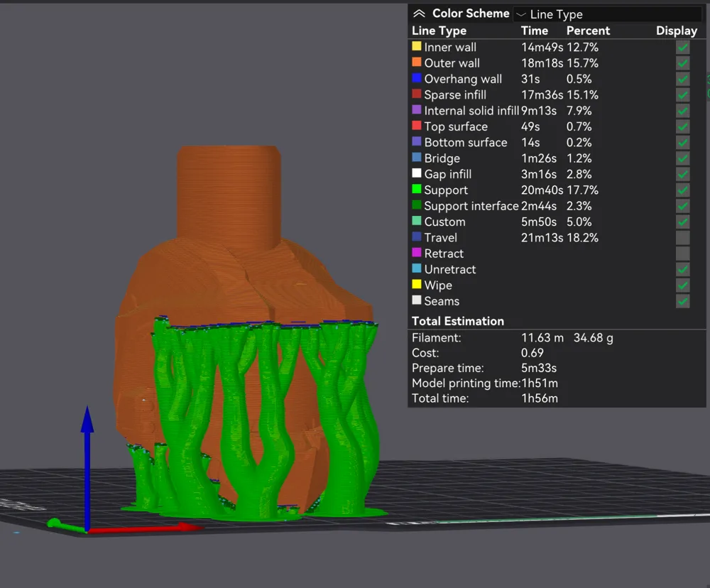This screenshot has height=588, width=710.
Task: Click the blue Overhang wall color swatch
Action: tap(417, 79)
